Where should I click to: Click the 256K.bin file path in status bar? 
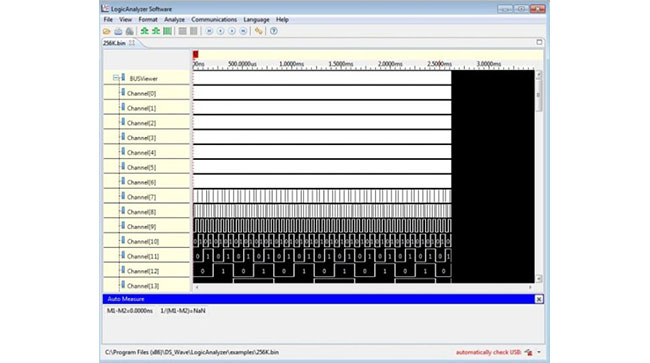[x=192, y=352]
